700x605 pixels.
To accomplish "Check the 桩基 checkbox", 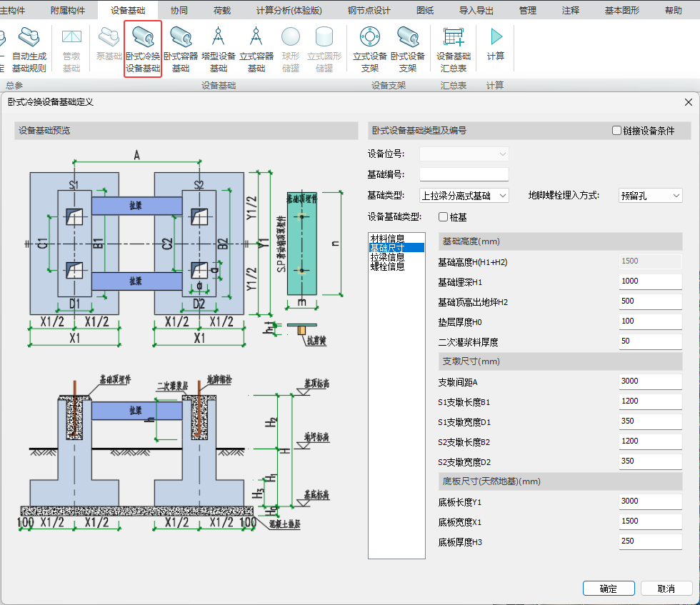I will pos(443,217).
